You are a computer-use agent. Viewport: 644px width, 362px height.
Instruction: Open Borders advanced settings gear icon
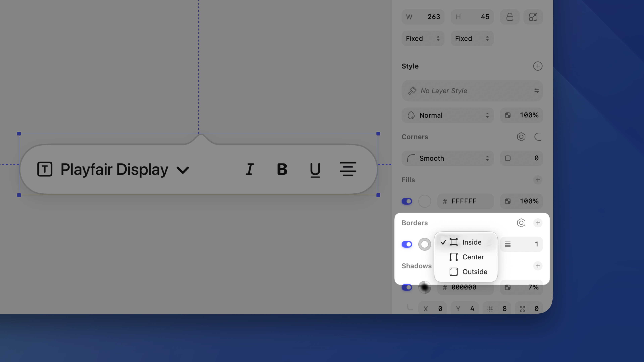point(521,223)
